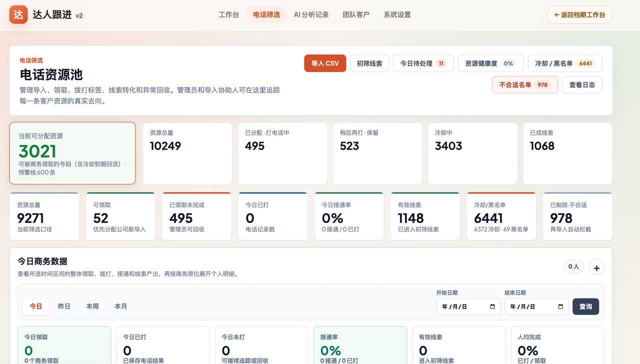Click 冷却/黑名单 6441 stat card

pyautogui.click(x=501, y=216)
